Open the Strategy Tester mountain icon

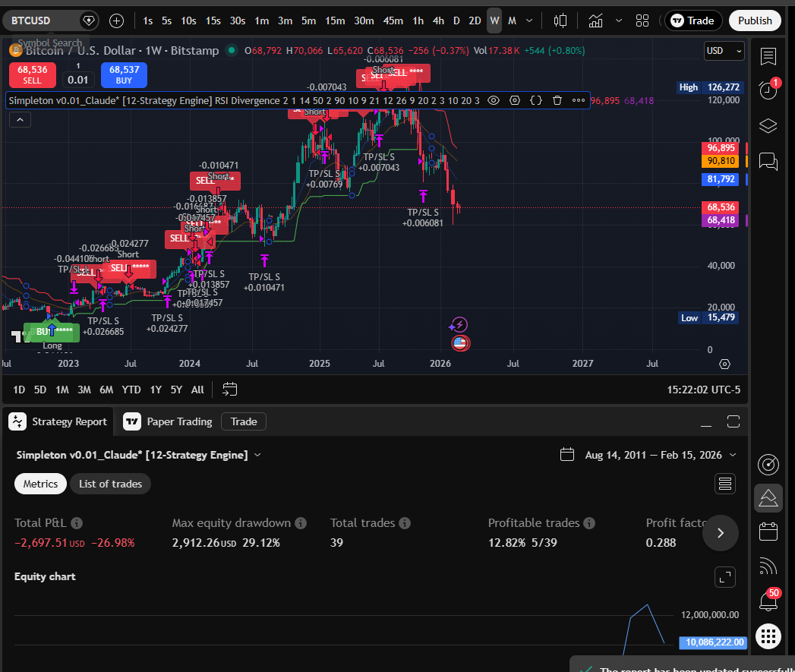768,498
